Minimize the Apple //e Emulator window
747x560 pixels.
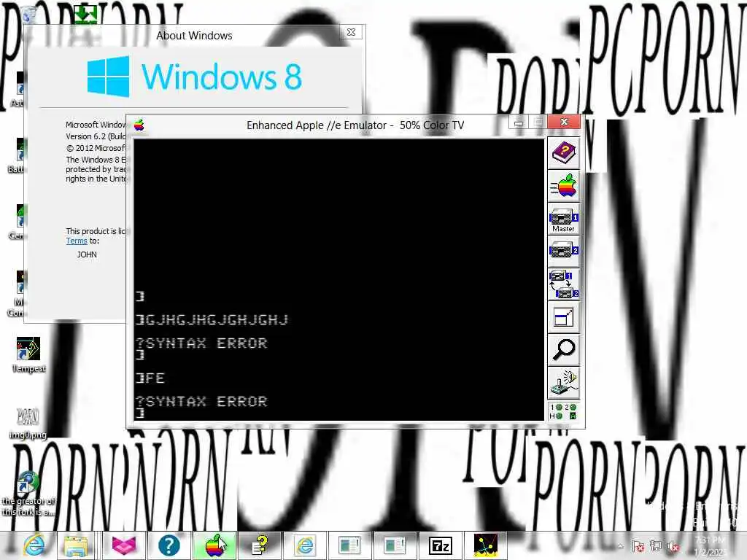(x=519, y=122)
